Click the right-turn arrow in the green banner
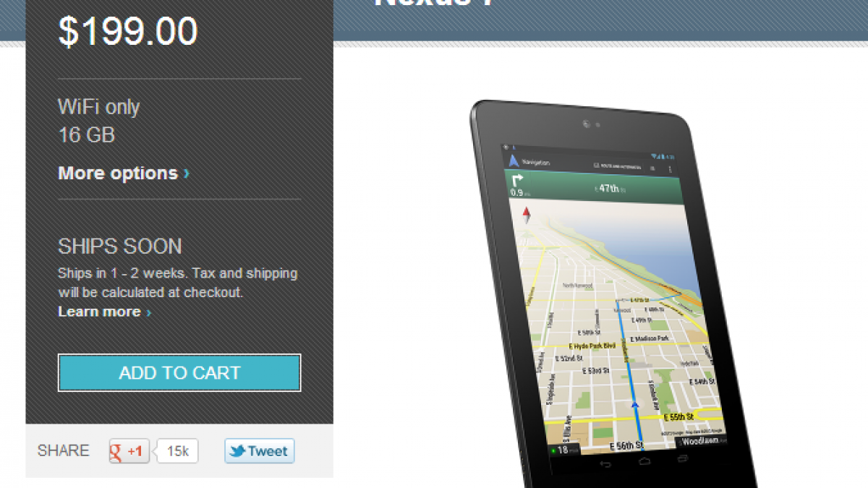 click(517, 181)
